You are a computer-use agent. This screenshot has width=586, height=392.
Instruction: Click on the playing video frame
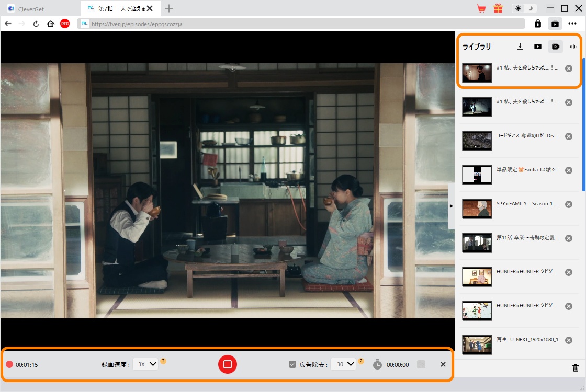[227, 190]
